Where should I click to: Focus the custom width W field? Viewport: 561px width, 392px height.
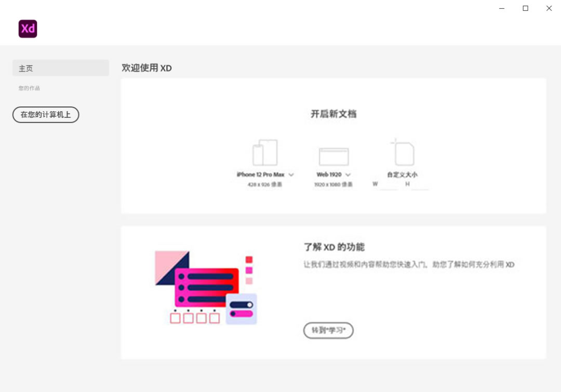(389, 184)
